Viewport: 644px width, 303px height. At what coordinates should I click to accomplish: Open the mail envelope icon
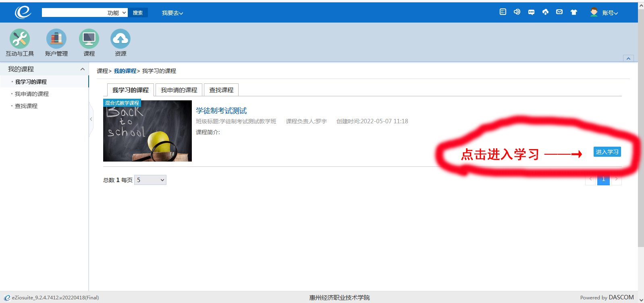[x=559, y=12]
